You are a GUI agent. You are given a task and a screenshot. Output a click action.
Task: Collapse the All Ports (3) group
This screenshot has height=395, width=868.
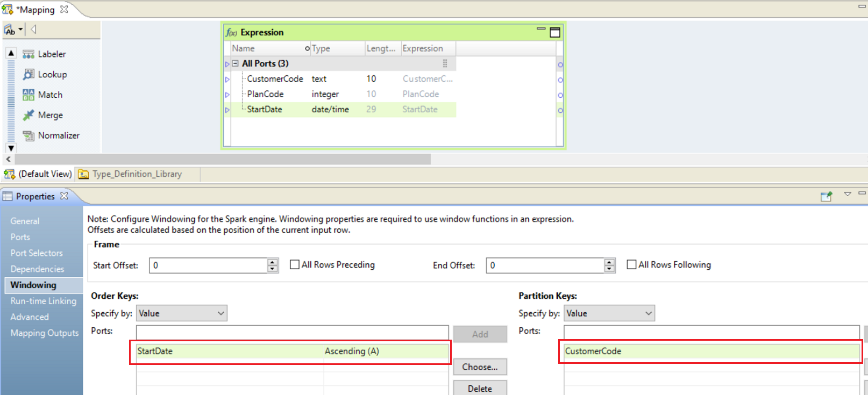[x=235, y=63]
